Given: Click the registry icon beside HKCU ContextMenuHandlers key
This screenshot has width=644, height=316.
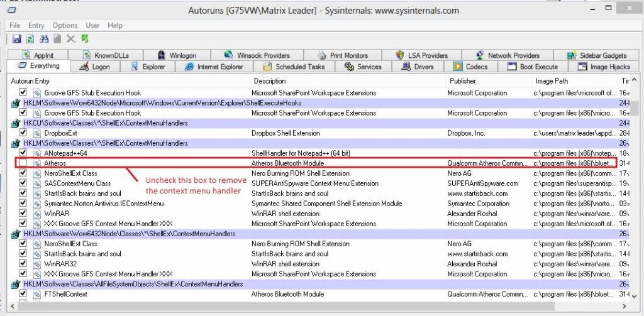Looking at the screenshot, I should pos(17,123).
